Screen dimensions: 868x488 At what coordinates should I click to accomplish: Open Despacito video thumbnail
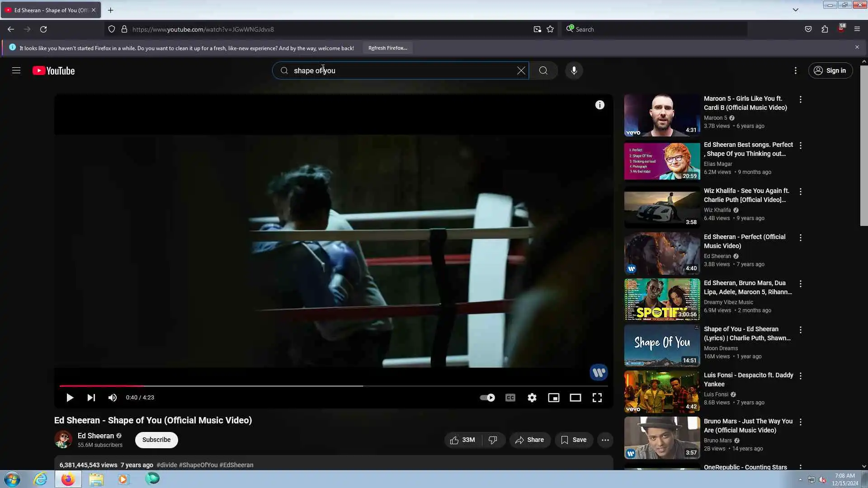click(662, 392)
